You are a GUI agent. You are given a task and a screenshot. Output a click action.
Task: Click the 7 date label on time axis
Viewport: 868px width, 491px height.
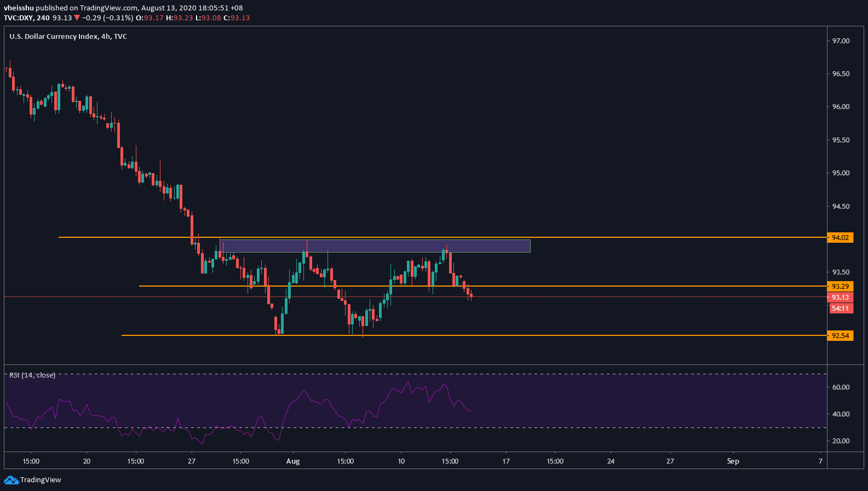click(820, 461)
